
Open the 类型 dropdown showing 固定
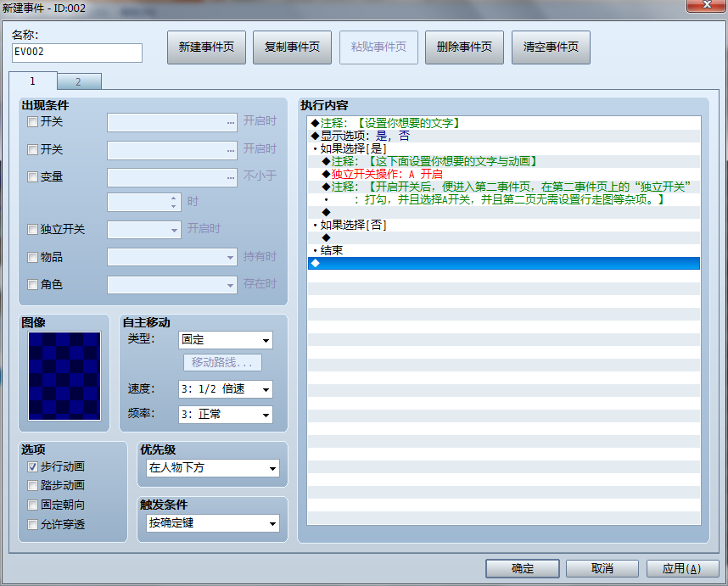click(225, 340)
